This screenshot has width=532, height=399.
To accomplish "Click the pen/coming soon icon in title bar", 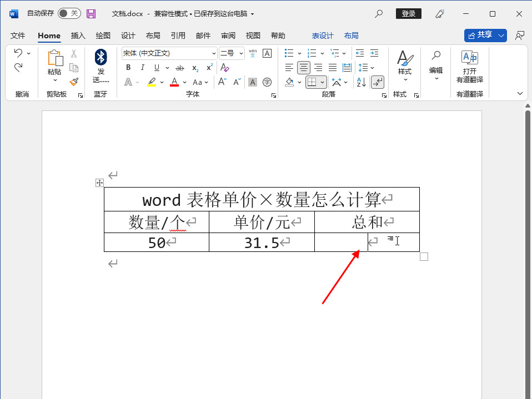I will click(x=440, y=14).
